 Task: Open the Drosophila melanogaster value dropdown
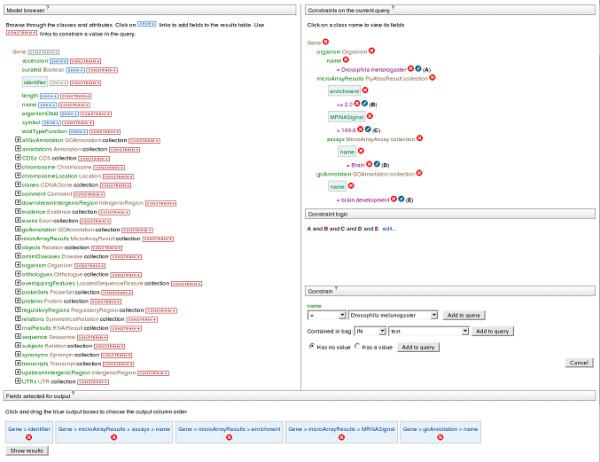point(434,314)
